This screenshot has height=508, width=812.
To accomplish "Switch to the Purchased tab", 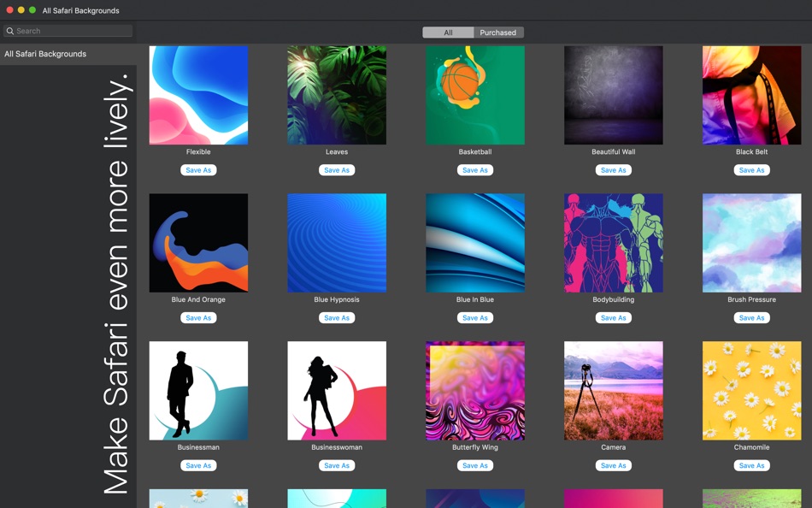I will pyautogui.click(x=498, y=32).
